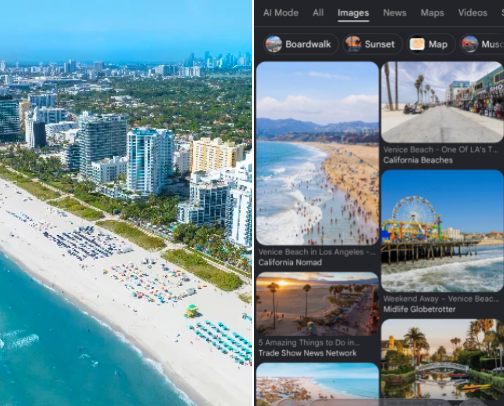Go to the News tab
This screenshot has width=504, height=406.
[395, 13]
